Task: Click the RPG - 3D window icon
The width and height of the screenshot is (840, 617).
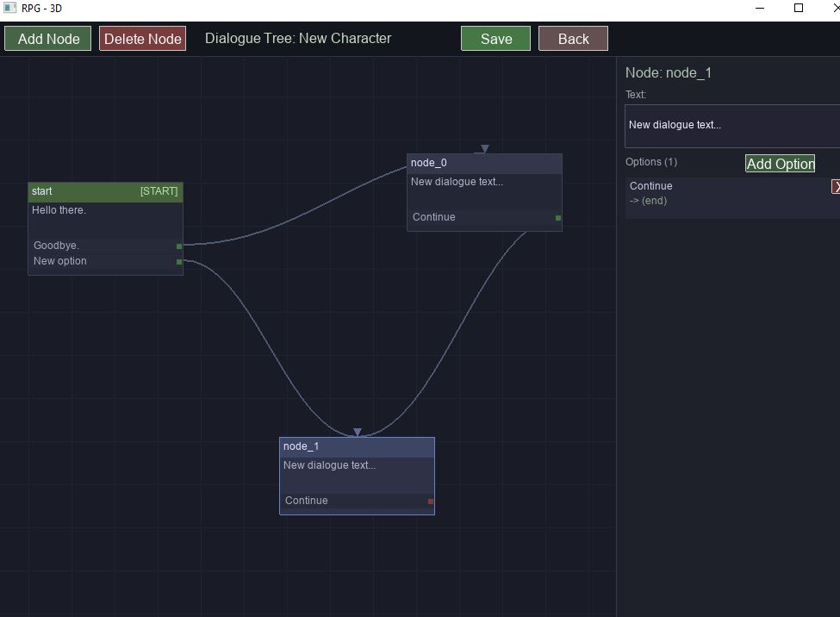Action: [9, 8]
